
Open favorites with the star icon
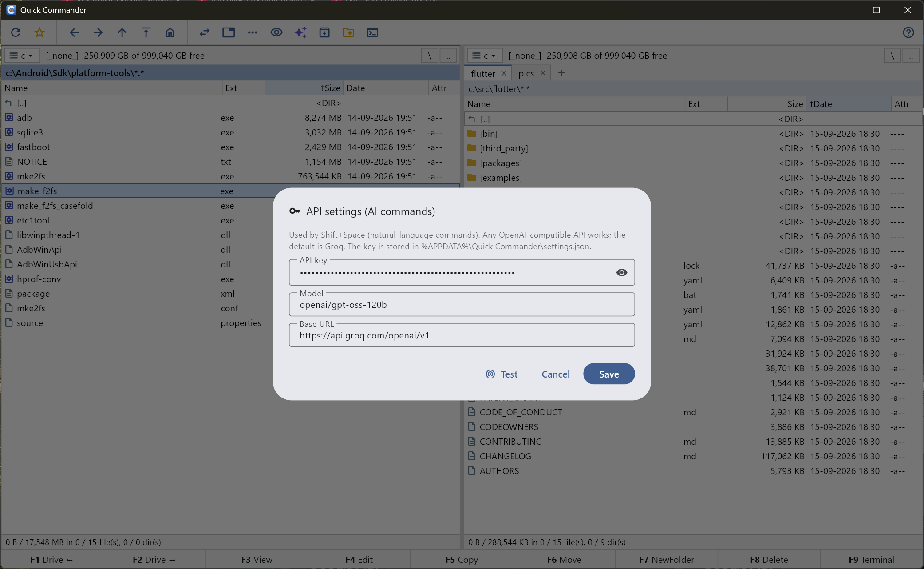point(39,32)
